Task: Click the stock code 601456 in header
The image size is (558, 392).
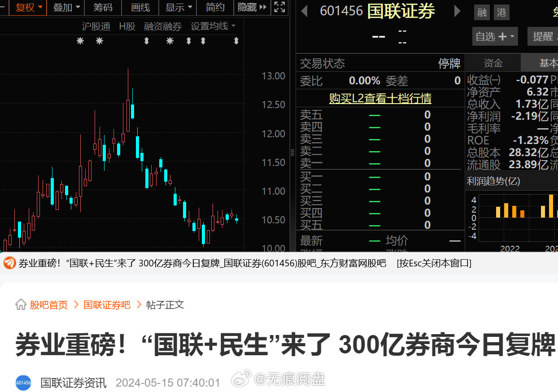Action: (x=341, y=11)
